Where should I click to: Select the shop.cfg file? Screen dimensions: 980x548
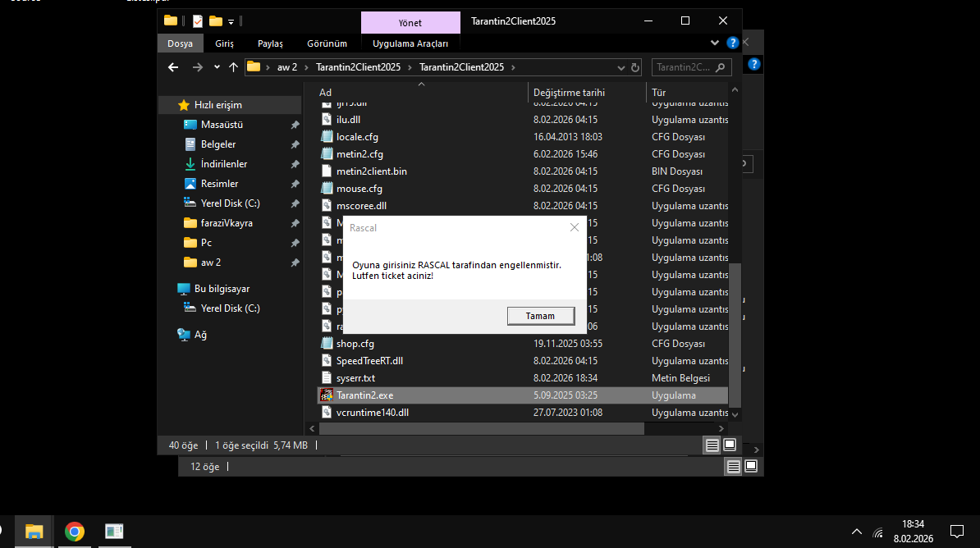(x=355, y=344)
